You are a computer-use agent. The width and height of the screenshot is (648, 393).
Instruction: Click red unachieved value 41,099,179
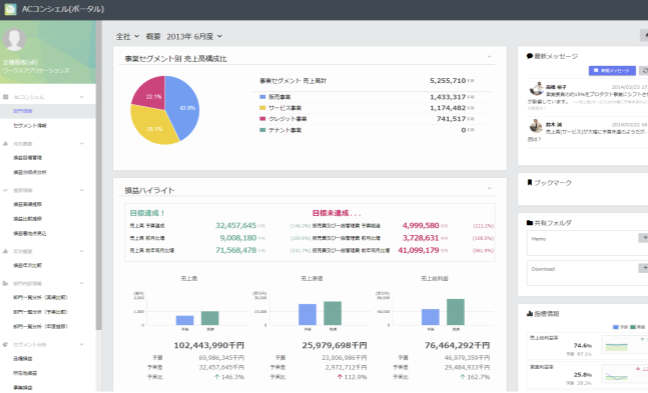(x=419, y=250)
